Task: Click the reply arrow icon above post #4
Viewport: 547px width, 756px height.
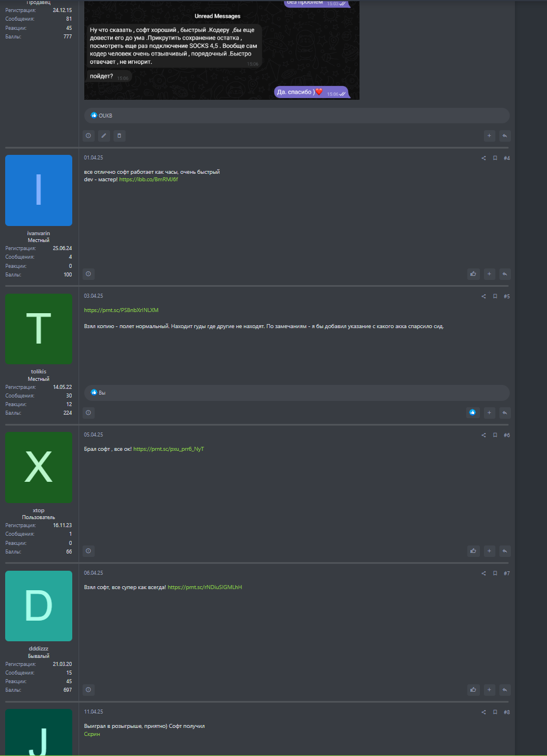Action: 505,136
